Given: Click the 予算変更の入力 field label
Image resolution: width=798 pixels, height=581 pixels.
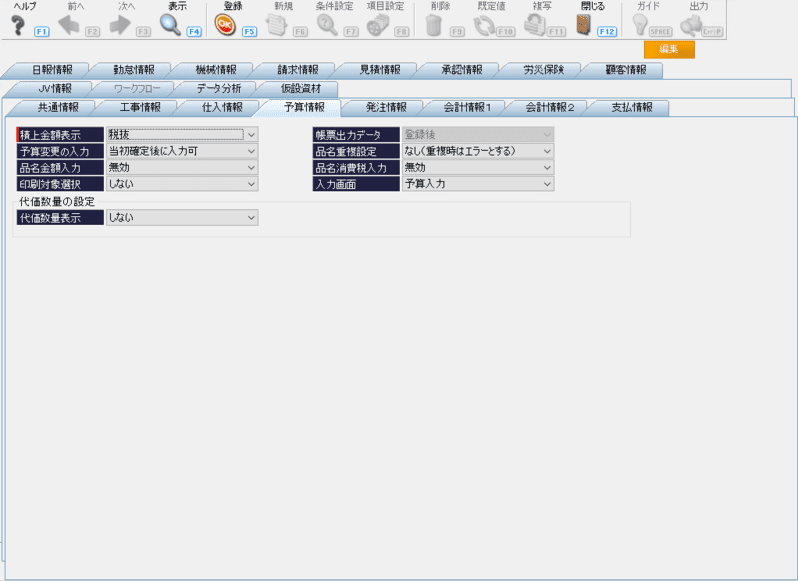Looking at the screenshot, I should point(60,151).
